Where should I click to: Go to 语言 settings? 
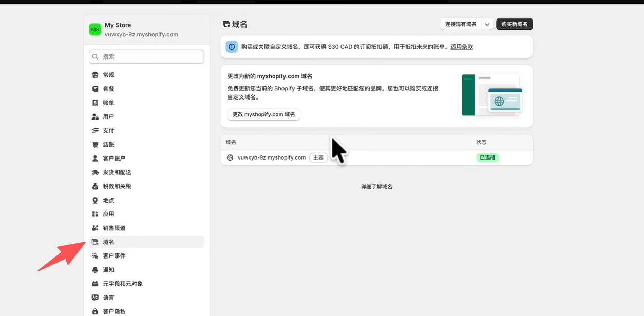point(146,298)
